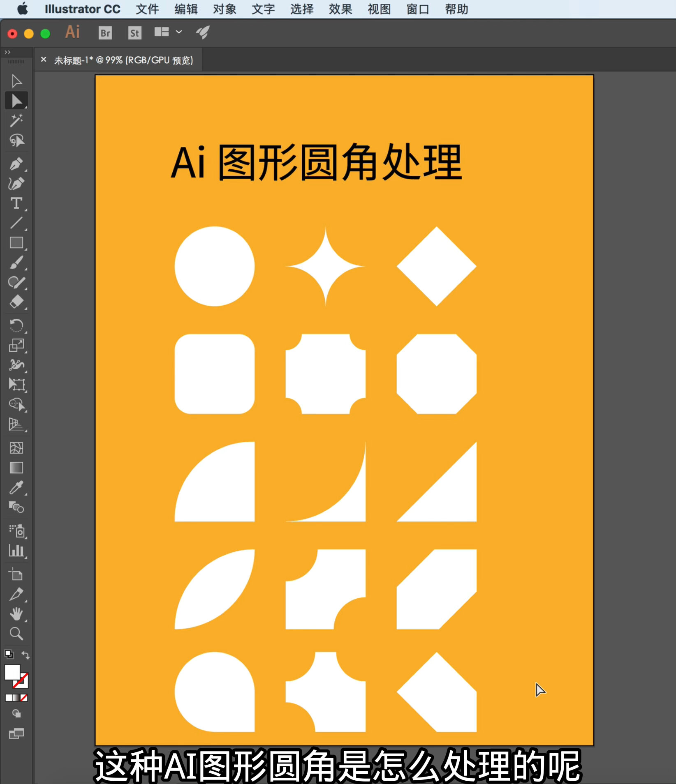Image resolution: width=676 pixels, height=784 pixels.
Task: Click the Ai application logo
Action: (73, 32)
